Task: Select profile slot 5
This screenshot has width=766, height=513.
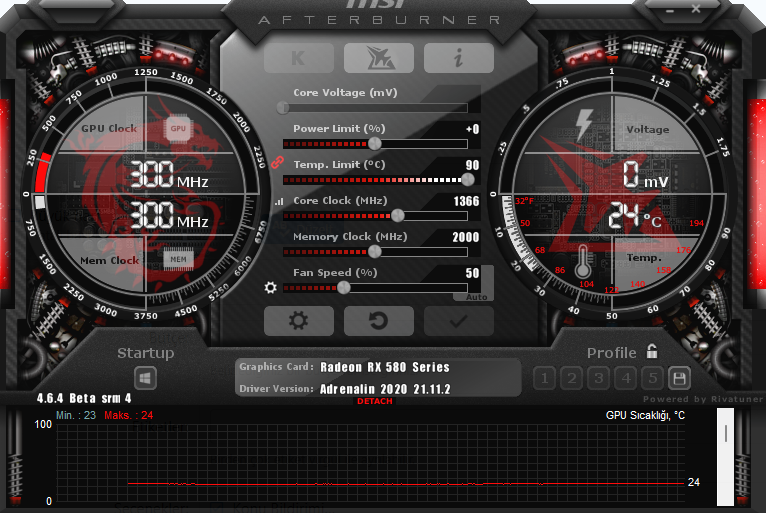Action: click(653, 378)
